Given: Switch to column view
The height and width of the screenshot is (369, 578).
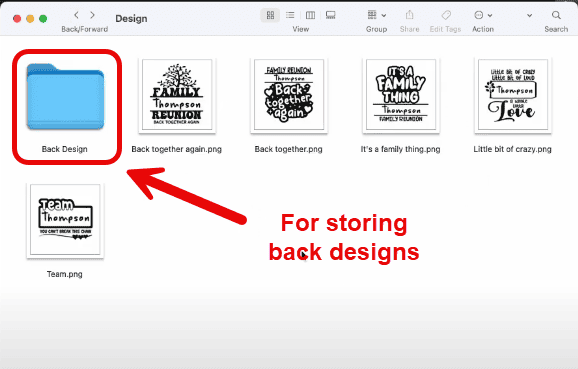Looking at the screenshot, I should pos(310,15).
